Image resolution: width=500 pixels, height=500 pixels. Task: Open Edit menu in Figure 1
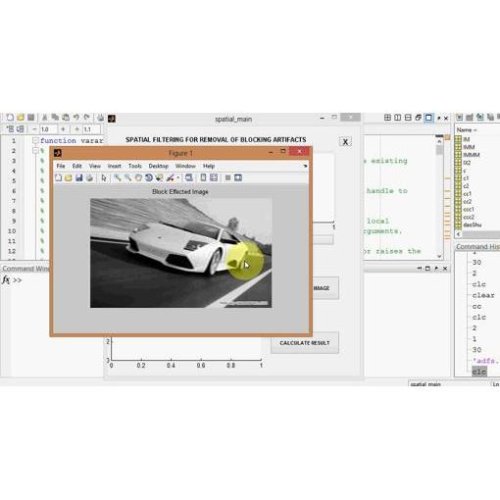(x=77, y=166)
